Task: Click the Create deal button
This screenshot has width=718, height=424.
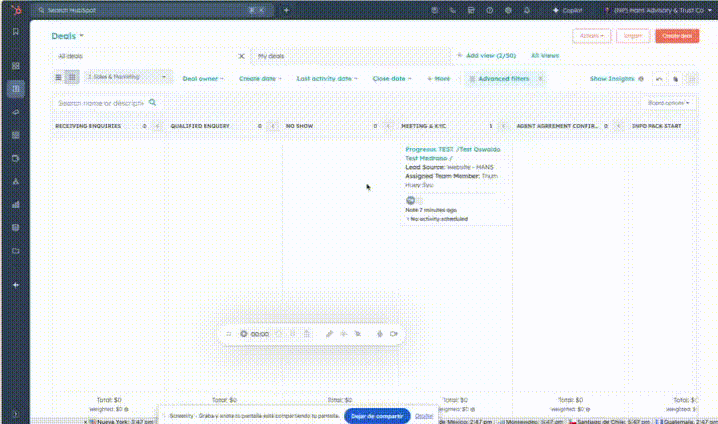Action: click(x=677, y=35)
